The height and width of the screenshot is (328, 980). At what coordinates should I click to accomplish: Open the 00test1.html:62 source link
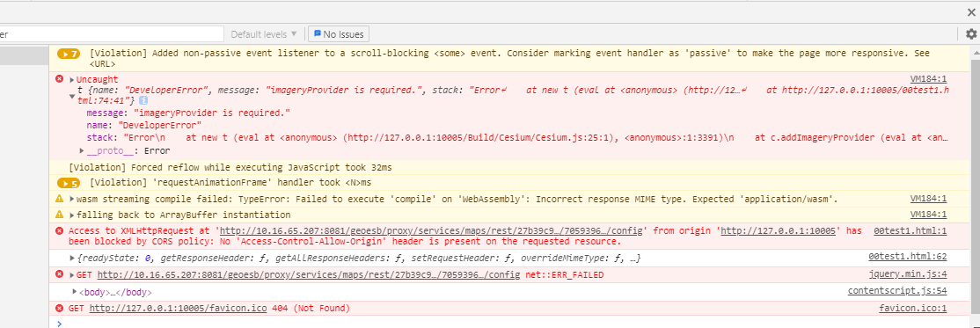908,257
